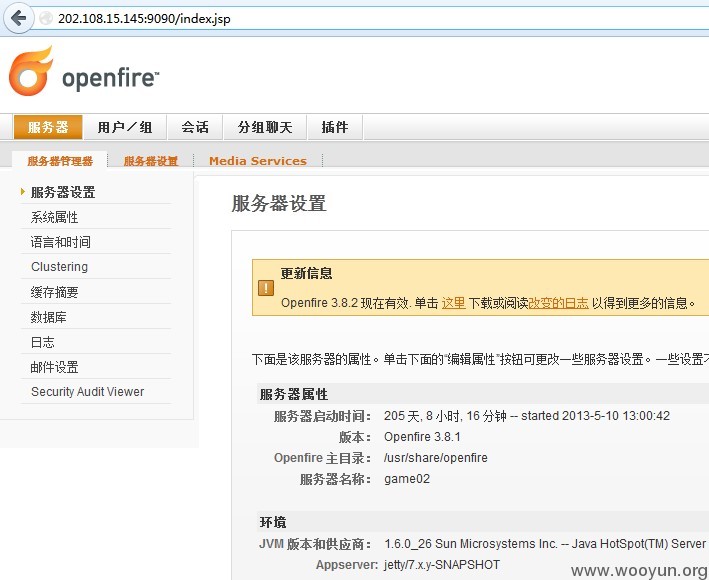View 日志 from the sidebar
This screenshot has height=580, width=709.
point(43,342)
